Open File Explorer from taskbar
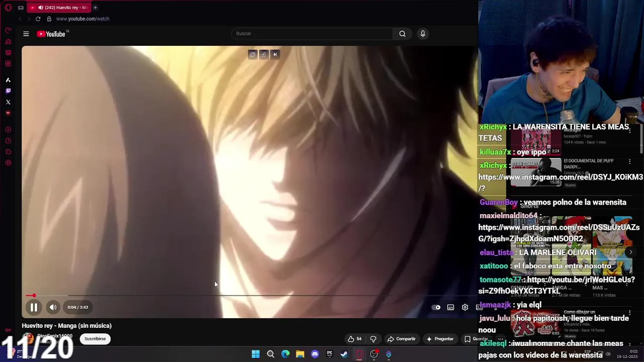Viewport: 644px width, 362px height. pos(300,354)
